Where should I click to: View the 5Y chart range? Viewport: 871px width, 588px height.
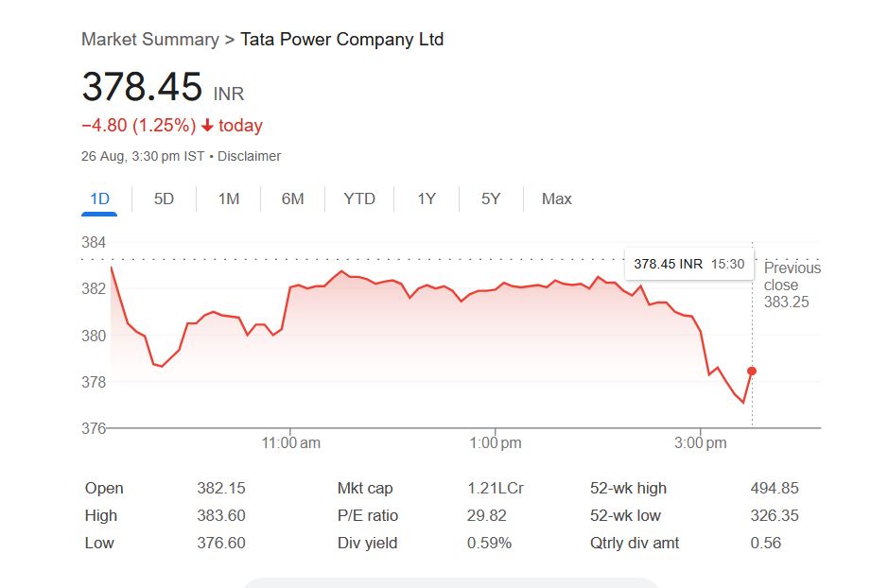(491, 199)
